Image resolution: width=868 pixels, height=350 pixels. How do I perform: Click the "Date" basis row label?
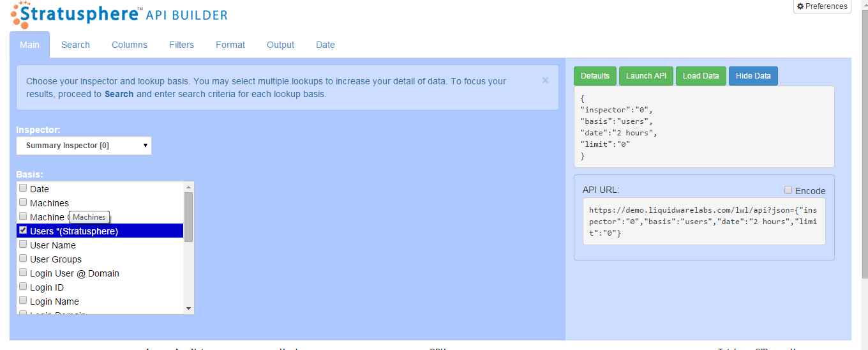[40, 189]
